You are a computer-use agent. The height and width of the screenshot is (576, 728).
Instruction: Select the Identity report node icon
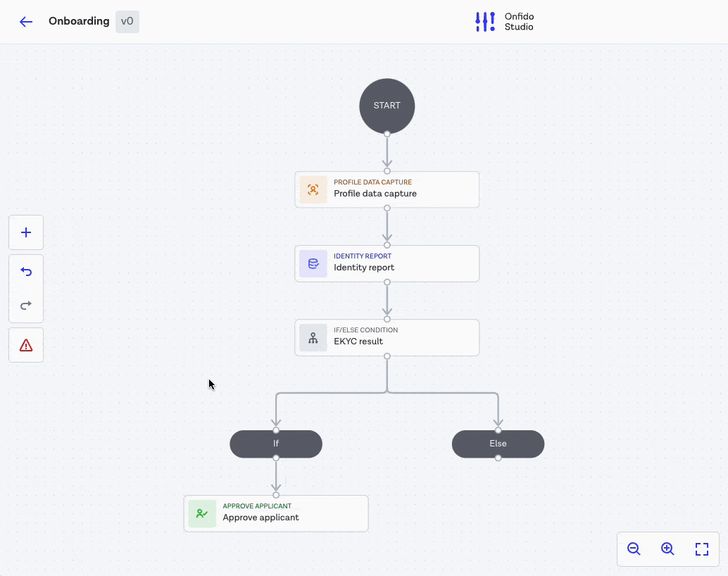tap(313, 263)
